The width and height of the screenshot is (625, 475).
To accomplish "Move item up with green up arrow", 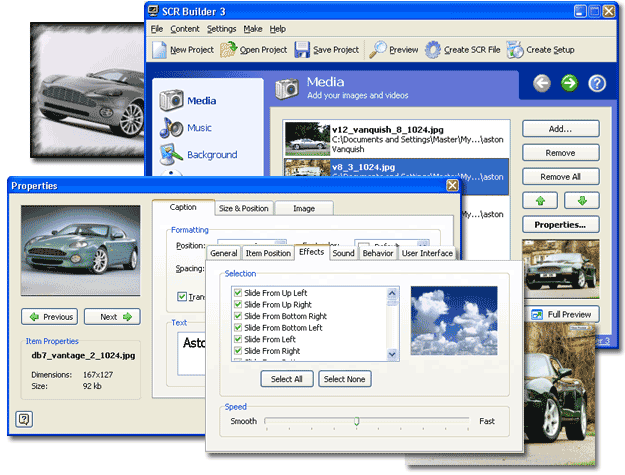I will (x=540, y=200).
